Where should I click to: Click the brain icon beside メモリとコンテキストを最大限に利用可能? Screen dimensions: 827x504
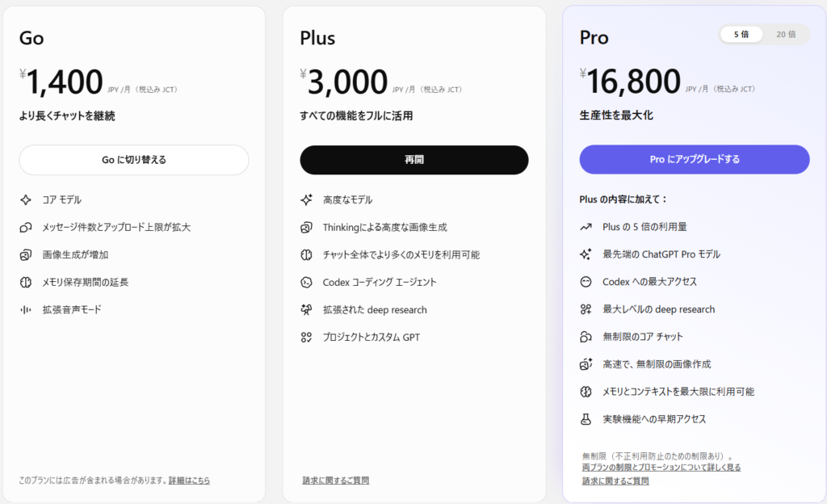[586, 392]
